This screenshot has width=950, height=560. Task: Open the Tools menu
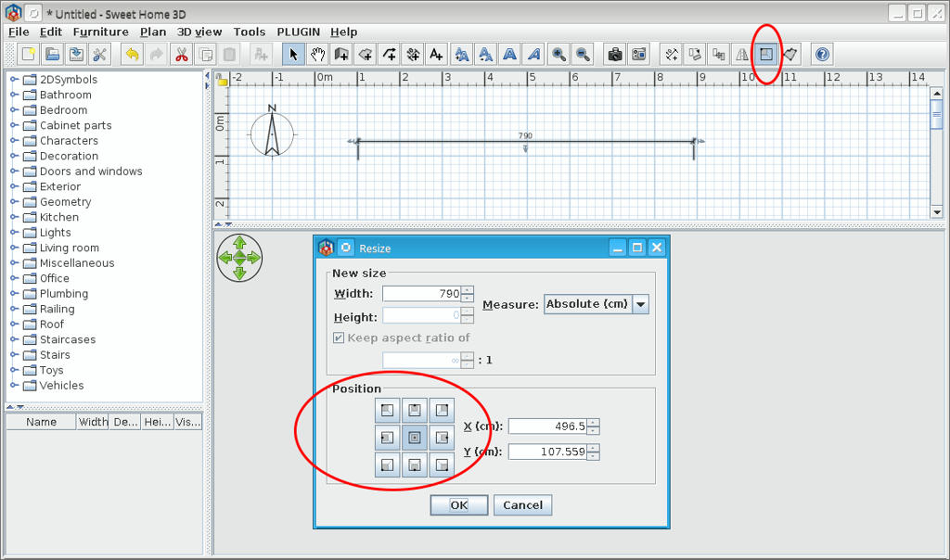coord(249,32)
